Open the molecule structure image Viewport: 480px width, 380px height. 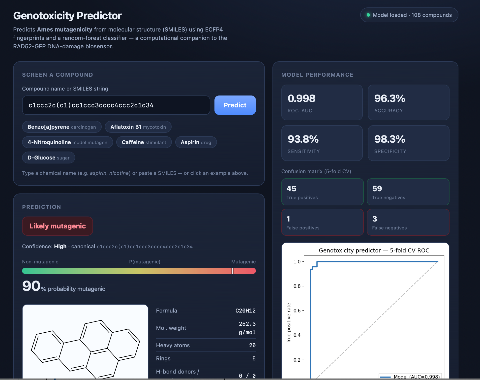(85, 341)
